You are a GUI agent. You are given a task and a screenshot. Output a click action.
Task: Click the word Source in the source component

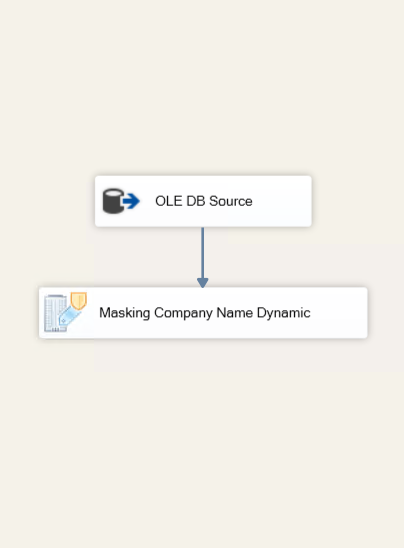pyautogui.click(x=231, y=201)
